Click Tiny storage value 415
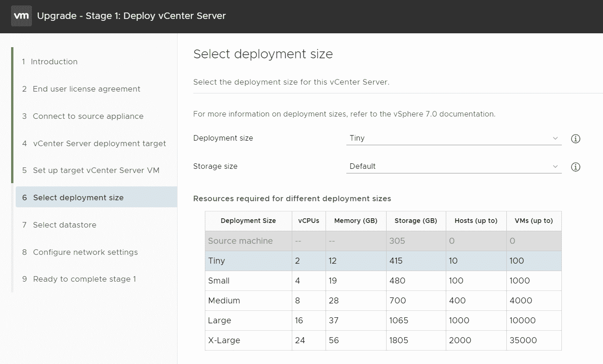Image resolution: width=603 pixels, height=364 pixels. click(396, 261)
